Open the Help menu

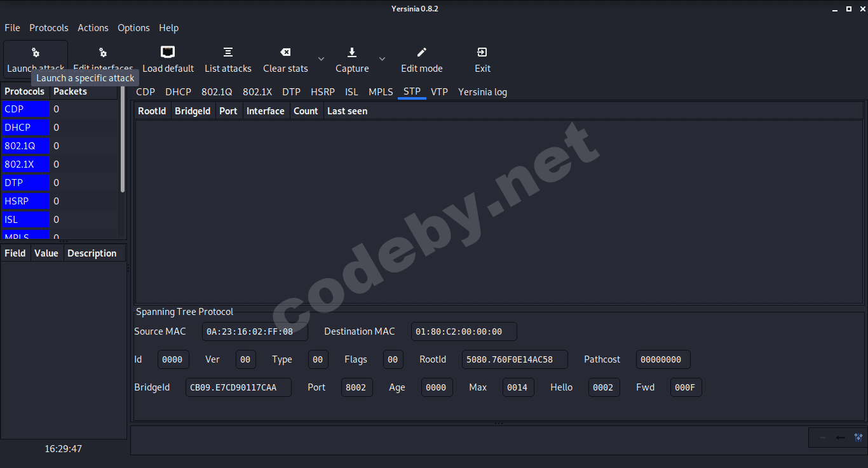(168, 28)
